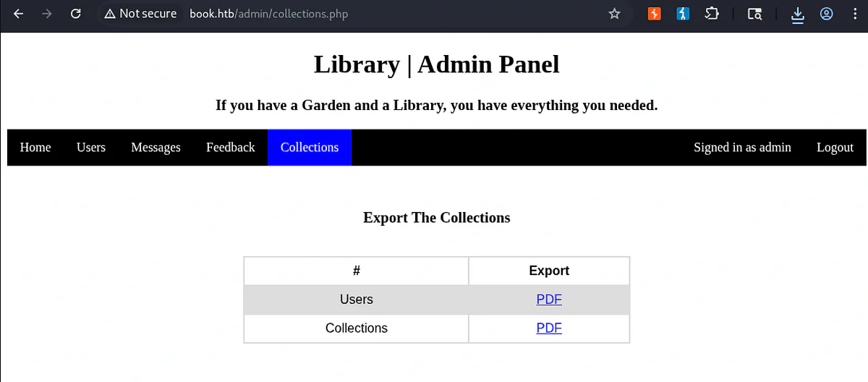
Task: Switch to the Users nav item
Action: (x=91, y=148)
